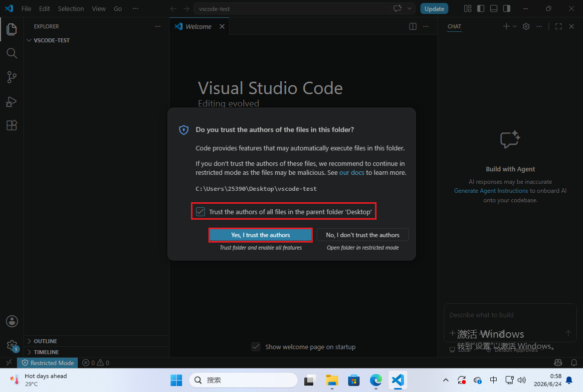
Task: Click the Restricted Mode status item
Action: click(x=47, y=363)
